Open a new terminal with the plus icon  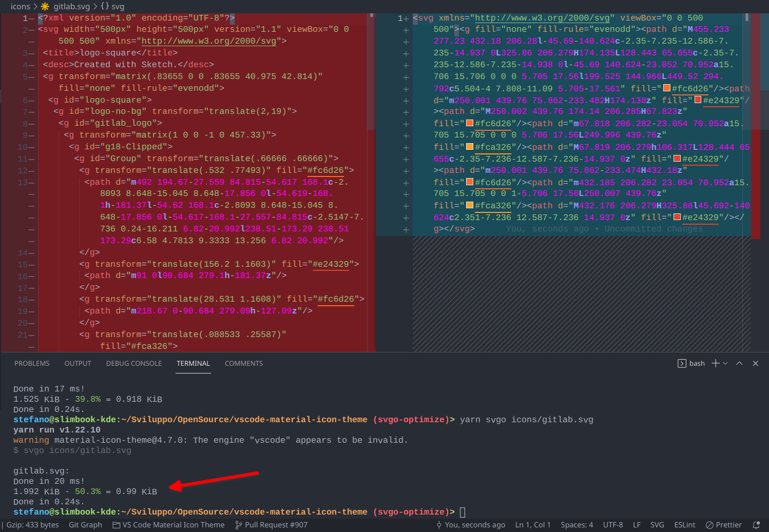pos(715,363)
